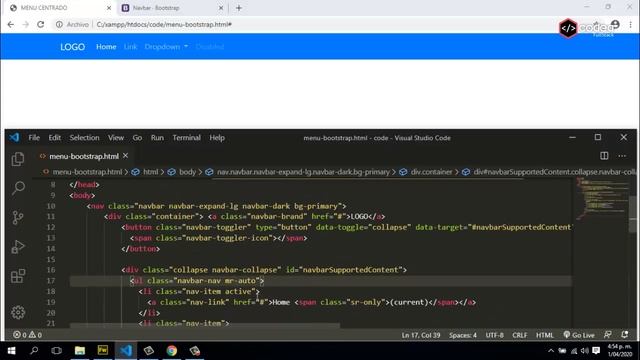Screen dimensions: 640x360
Task: Open Chrome from the taskbar
Action: (172, 351)
